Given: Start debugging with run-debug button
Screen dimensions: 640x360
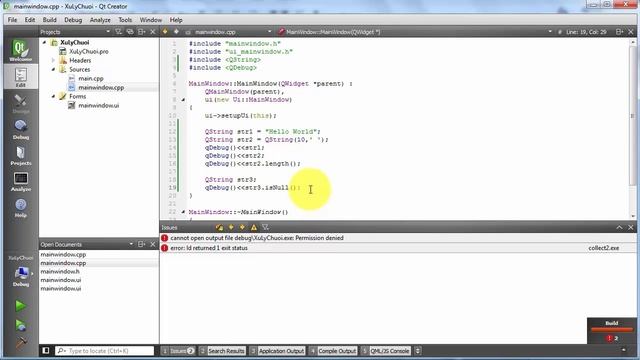Looking at the screenshot, I should pos(20,325).
